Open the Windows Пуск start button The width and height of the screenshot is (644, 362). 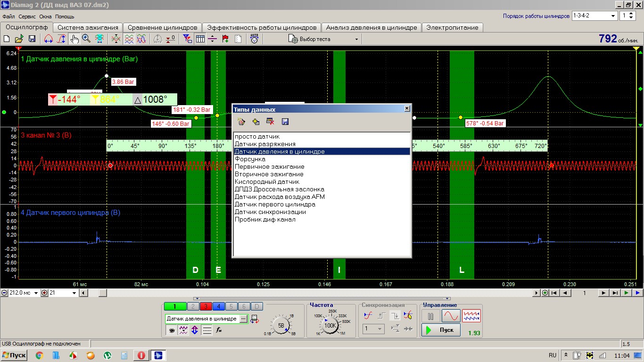pos(14,355)
